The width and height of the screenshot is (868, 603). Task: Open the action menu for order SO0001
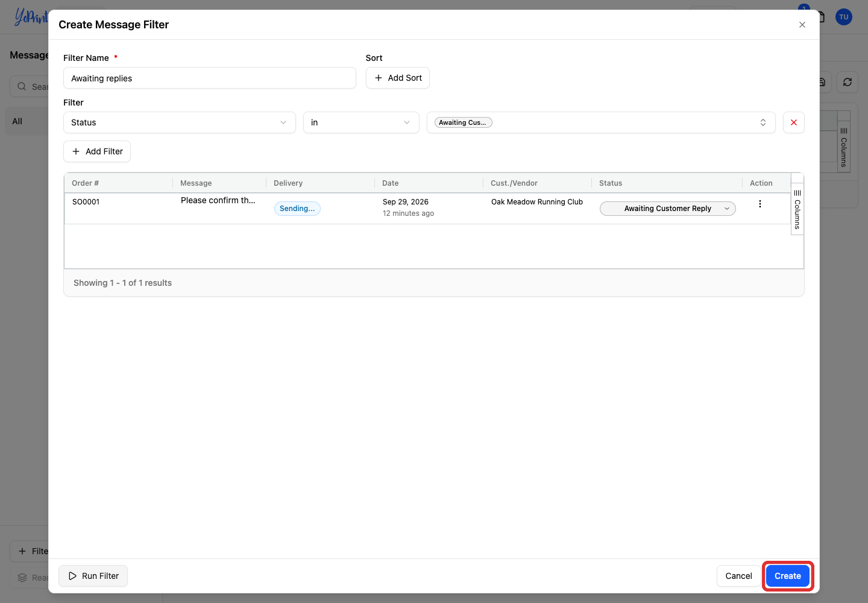[x=760, y=204]
